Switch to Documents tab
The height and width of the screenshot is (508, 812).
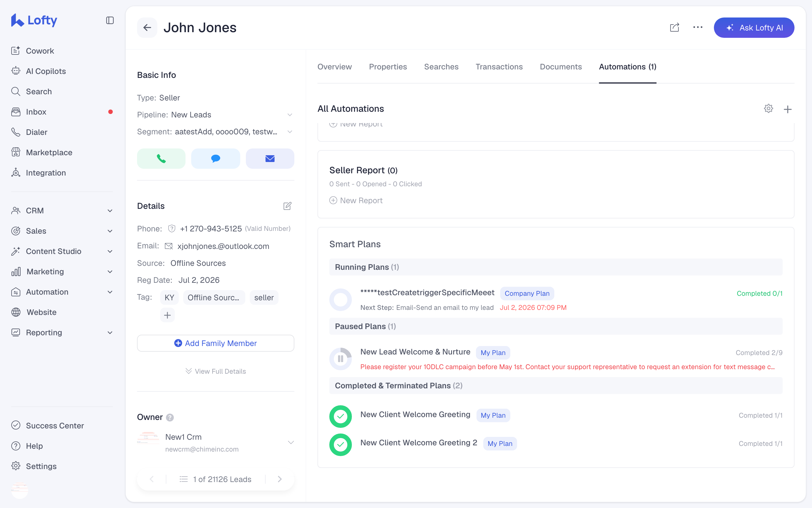(x=561, y=67)
